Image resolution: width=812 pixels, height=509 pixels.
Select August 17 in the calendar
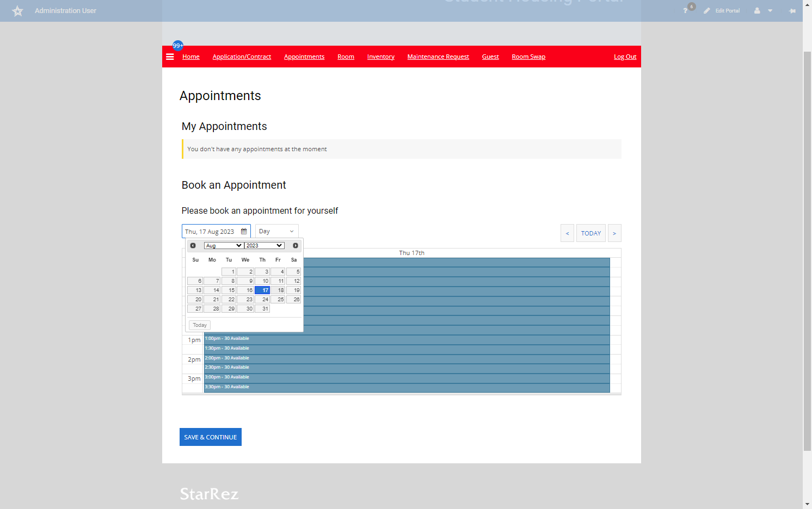(x=262, y=290)
